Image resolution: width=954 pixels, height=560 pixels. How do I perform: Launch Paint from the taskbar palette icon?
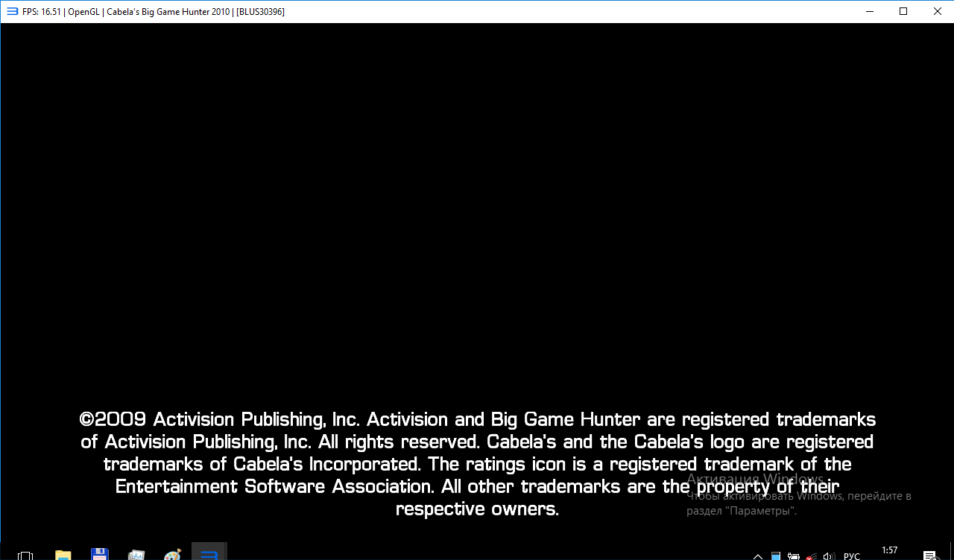[x=173, y=555]
